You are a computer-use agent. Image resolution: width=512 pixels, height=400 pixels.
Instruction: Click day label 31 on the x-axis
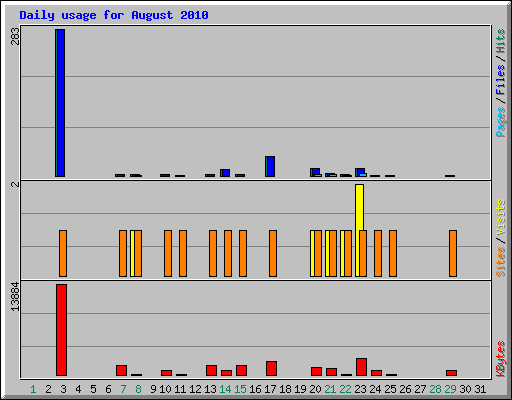coord(480,389)
